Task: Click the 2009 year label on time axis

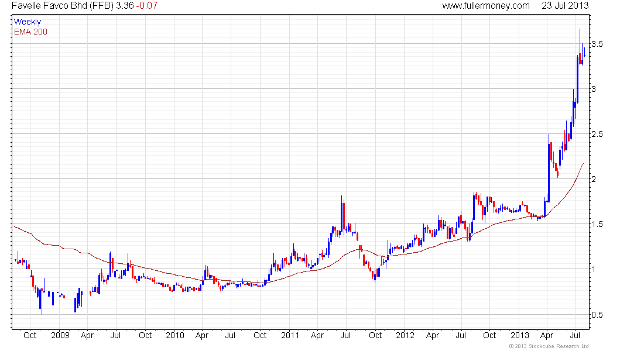Action: (x=60, y=335)
